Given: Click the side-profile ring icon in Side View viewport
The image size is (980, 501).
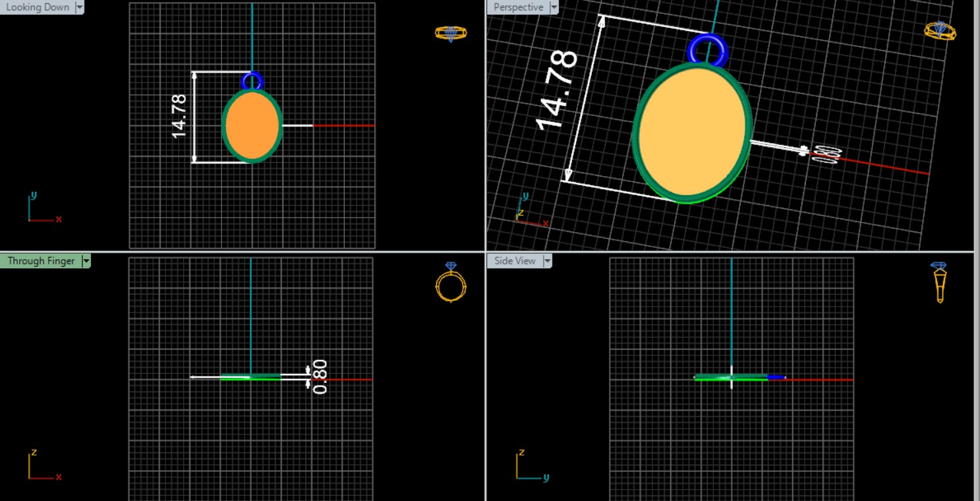Looking at the screenshot, I should pyautogui.click(x=940, y=282).
